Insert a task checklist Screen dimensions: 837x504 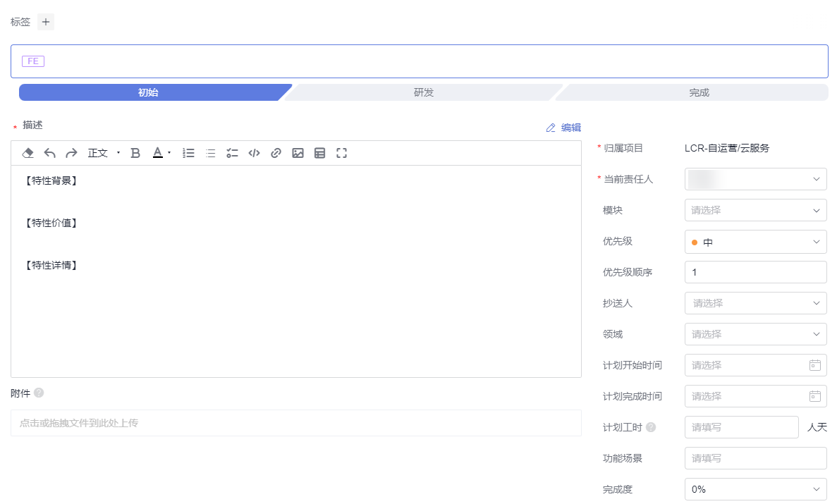(232, 153)
